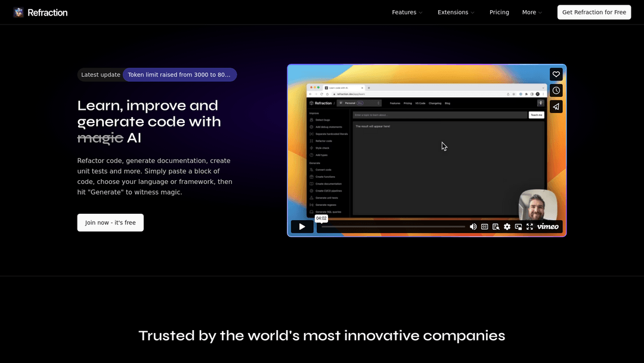The width and height of the screenshot is (644, 363).
Task: Click the Vimeo logo in player
Action: [x=548, y=226]
